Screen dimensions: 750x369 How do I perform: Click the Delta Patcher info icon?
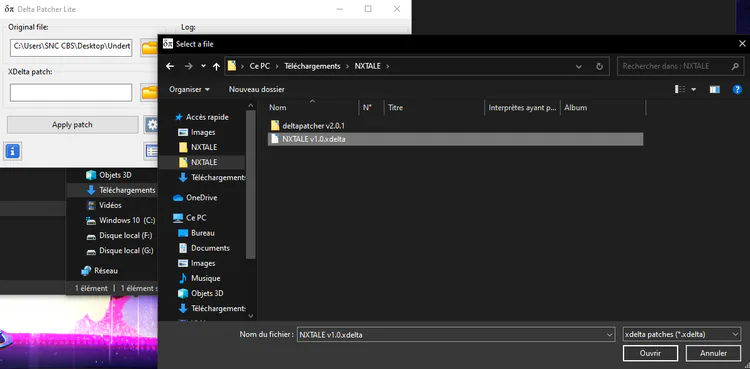[12, 151]
